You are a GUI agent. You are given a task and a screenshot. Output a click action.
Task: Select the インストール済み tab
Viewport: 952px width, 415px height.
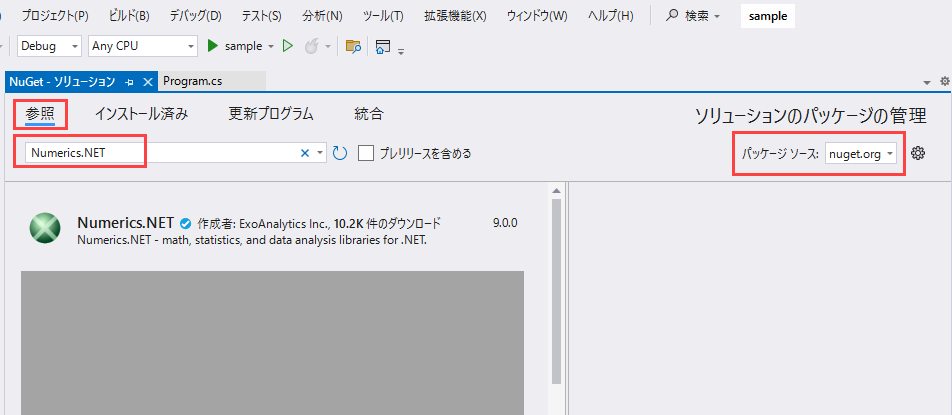pos(141,113)
